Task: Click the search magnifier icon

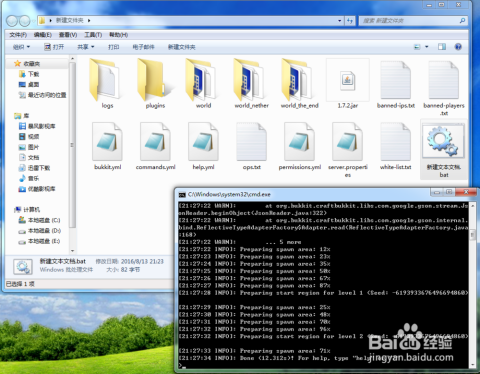Action: click(x=462, y=21)
